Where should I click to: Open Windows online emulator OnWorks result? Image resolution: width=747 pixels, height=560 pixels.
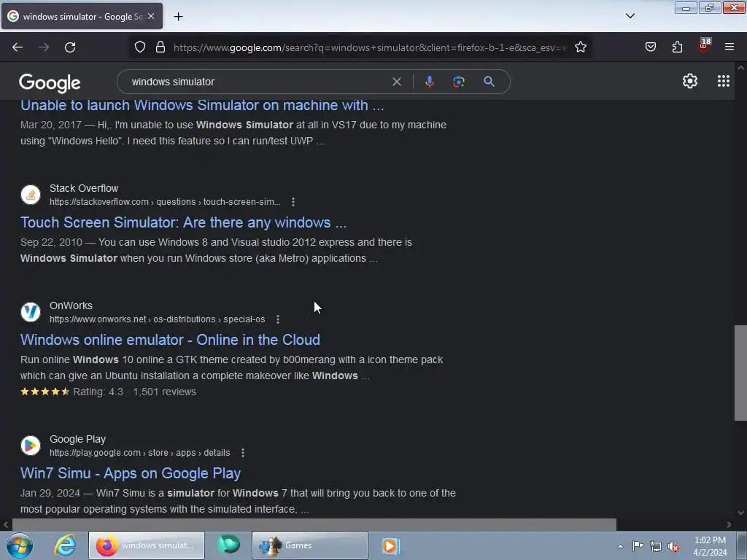(170, 340)
